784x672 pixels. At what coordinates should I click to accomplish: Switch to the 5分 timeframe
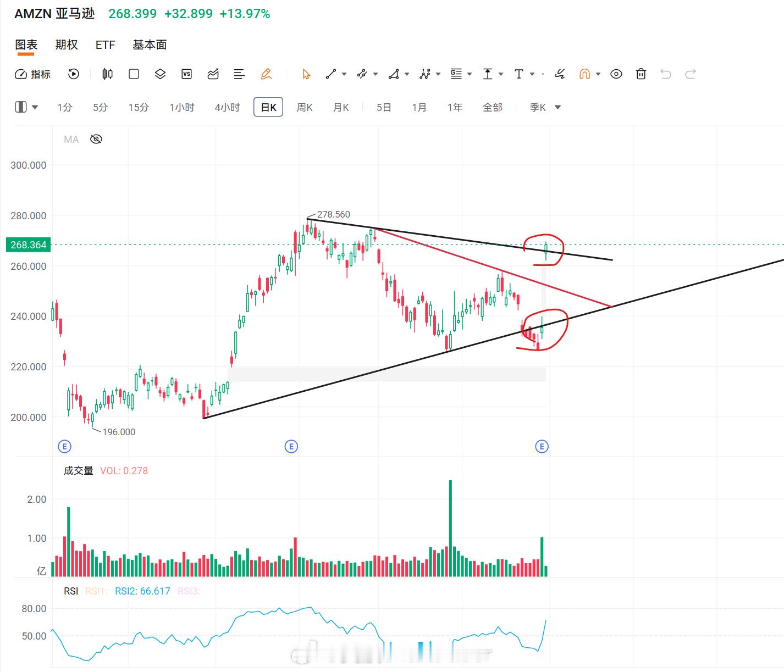point(100,108)
